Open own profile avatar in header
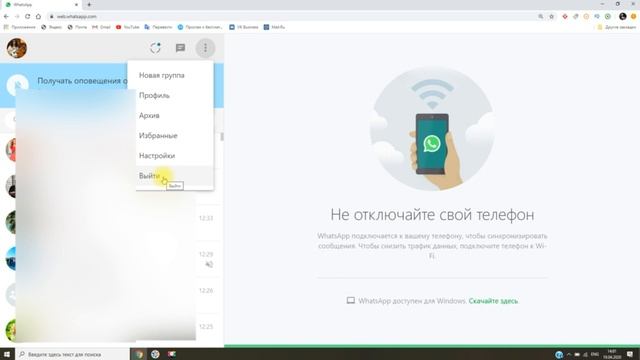The height and width of the screenshot is (360, 640). [17, 48]
